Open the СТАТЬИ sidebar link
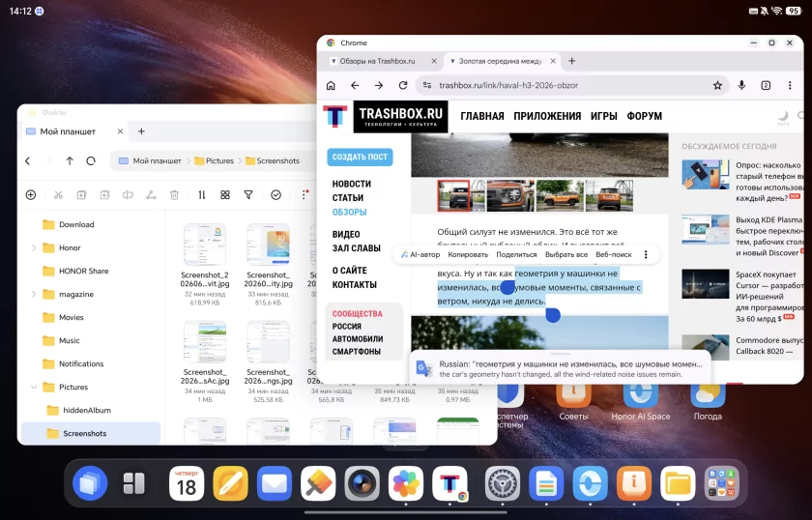This screenshot has width=812, height=520. [347, 198]
